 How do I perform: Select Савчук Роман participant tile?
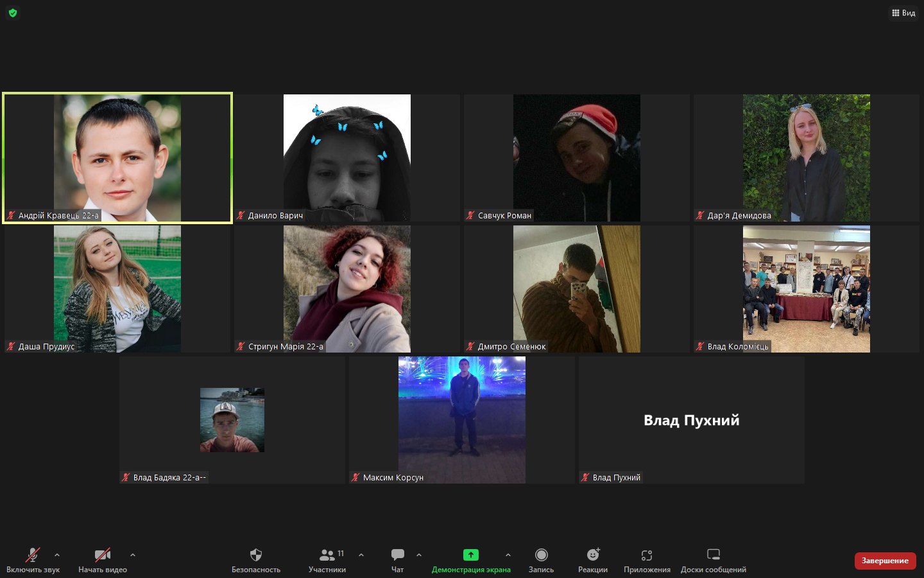click(x=577, y=158)
